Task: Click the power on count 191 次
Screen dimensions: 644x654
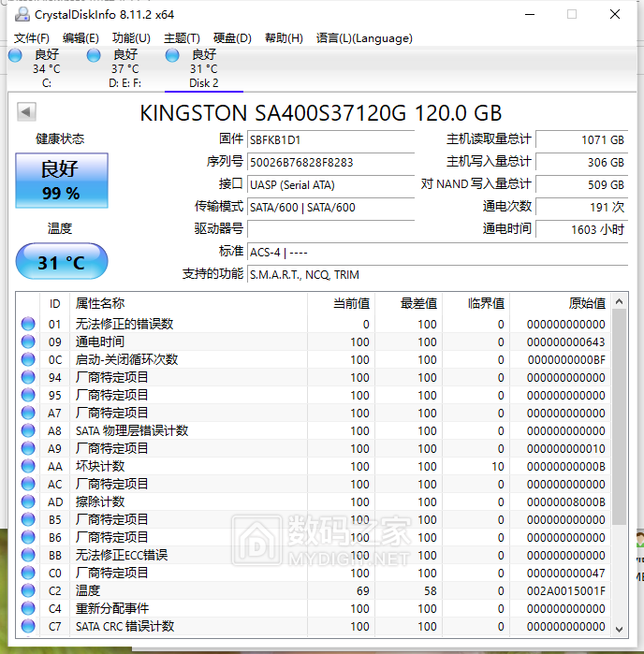Action: click(582, 208)
